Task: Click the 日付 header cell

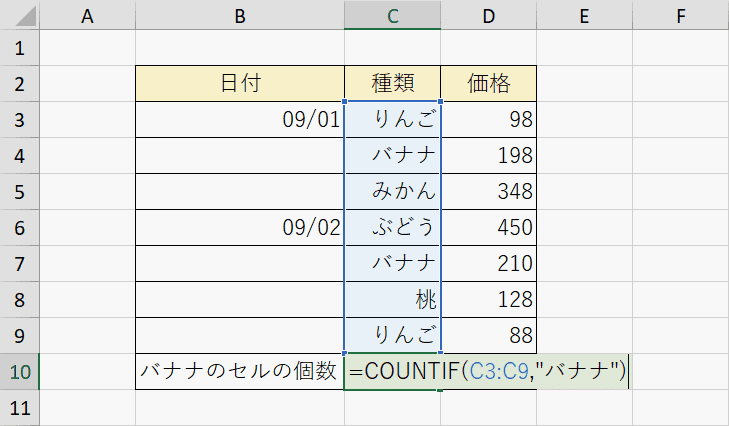Action: point(240,84)
